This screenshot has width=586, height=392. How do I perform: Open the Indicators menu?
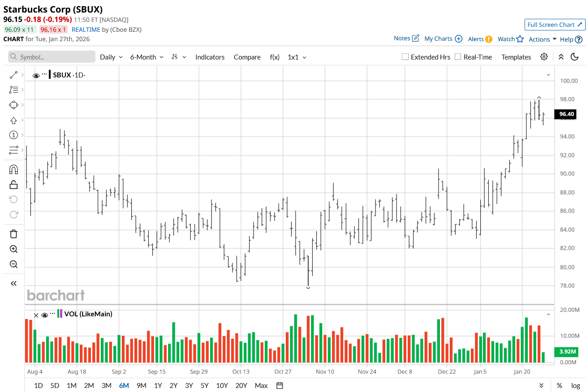210,57
